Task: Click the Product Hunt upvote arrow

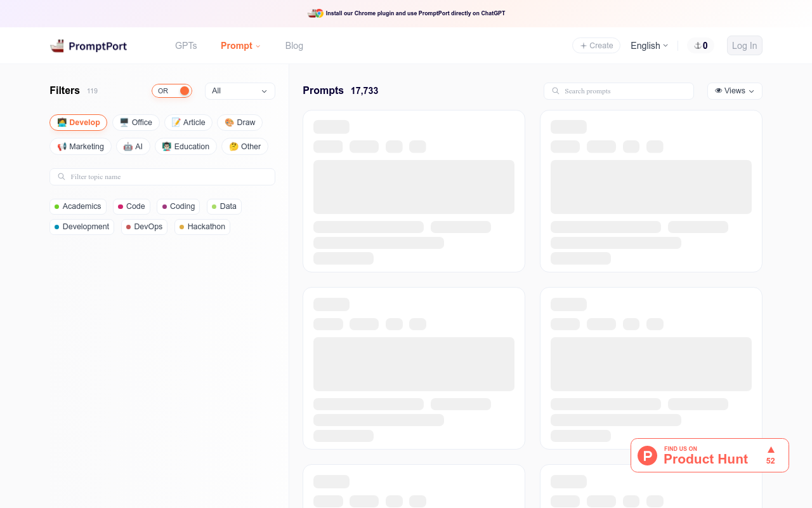Action: (x=771, y=450)
